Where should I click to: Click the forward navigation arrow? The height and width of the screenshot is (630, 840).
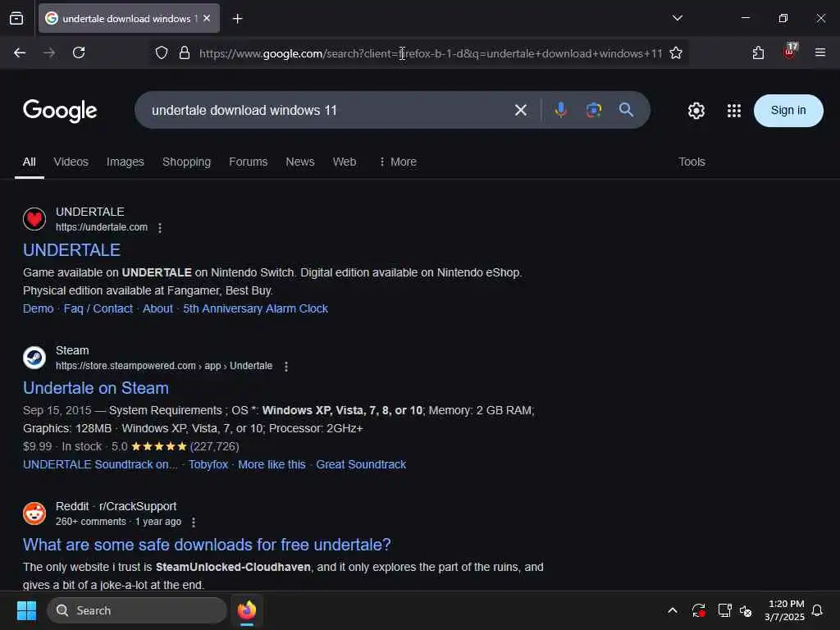[x=49, y=52]
